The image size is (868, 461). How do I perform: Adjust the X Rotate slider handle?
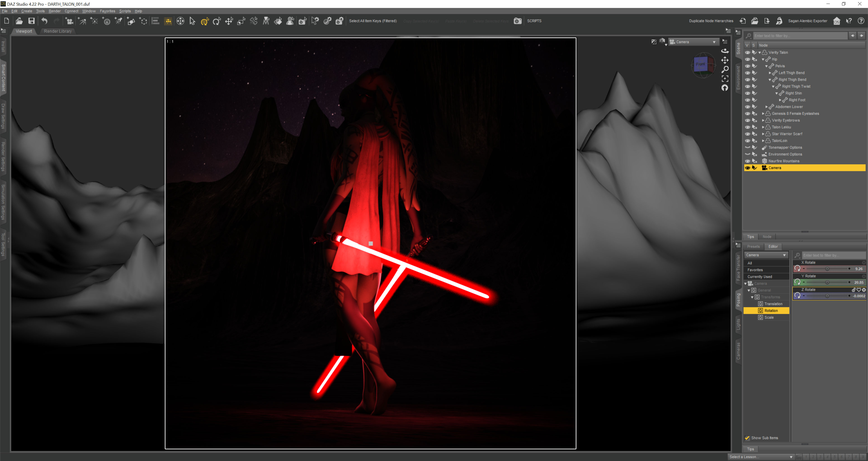[827, 269]
